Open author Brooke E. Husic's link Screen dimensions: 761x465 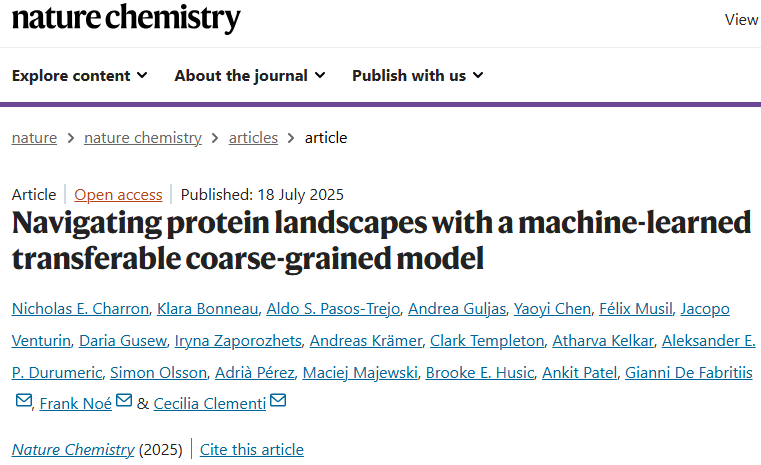480,373
